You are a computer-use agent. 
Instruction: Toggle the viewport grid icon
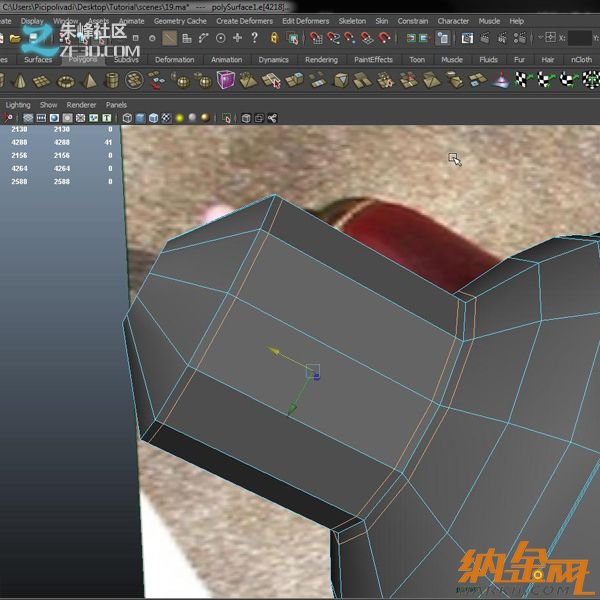tap(28, 118)
